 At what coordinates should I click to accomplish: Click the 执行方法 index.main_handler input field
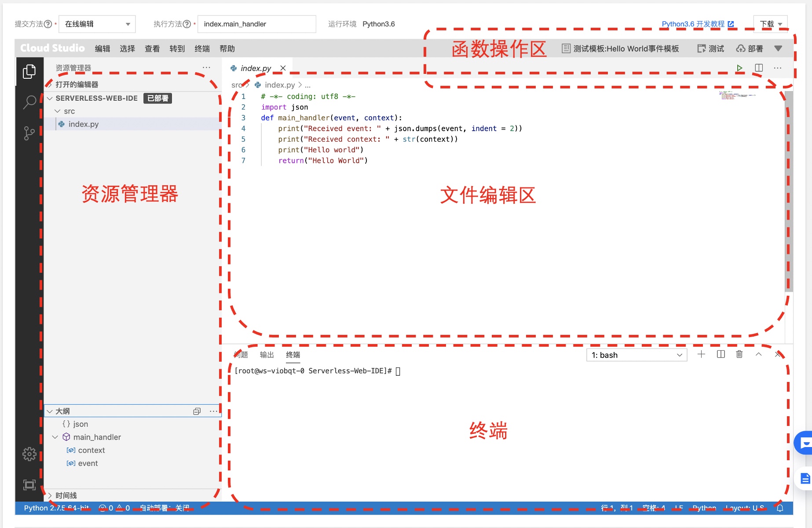coord(256,24)
